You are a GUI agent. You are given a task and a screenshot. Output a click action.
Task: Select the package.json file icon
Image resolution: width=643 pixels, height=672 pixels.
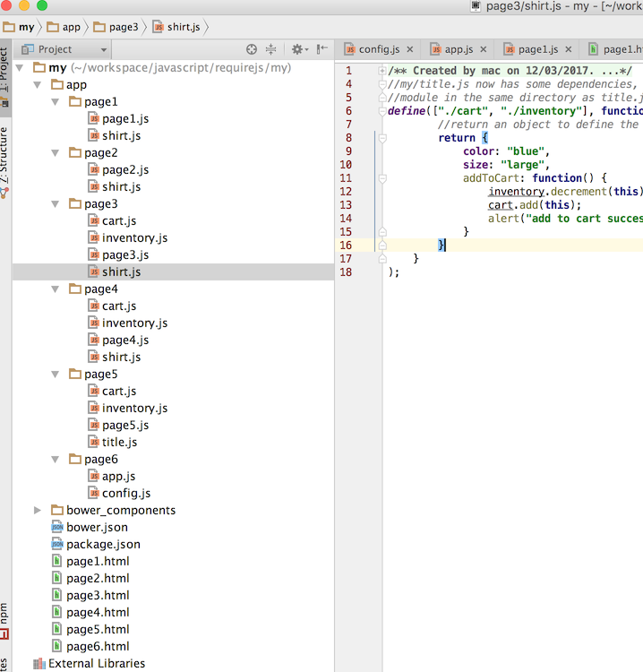[x=58, y=544]
